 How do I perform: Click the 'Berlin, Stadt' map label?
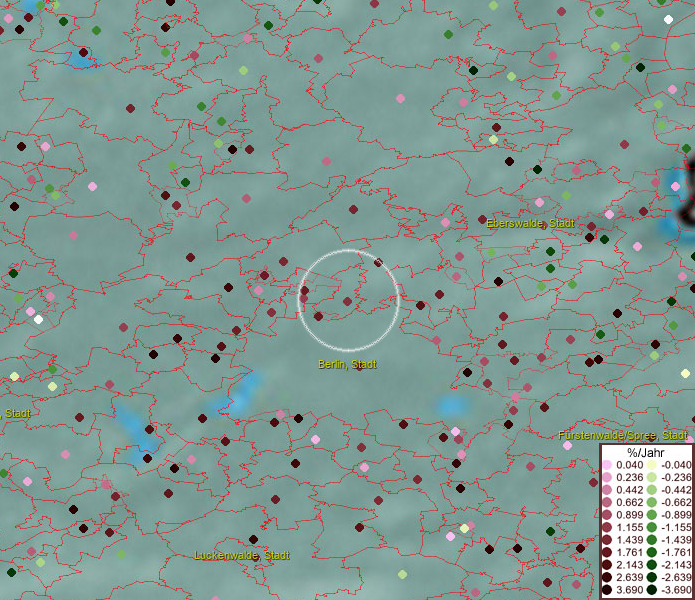347,364
